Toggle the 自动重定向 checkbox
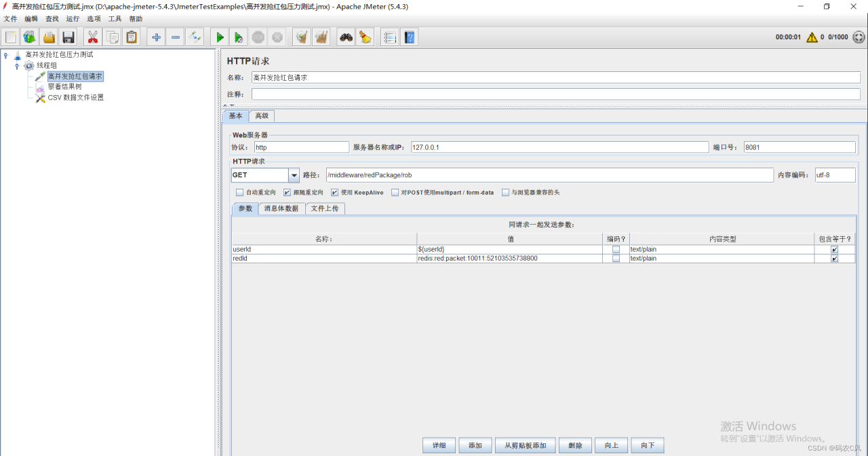Image resolution: width=868 pixels, height=456 pixels. [239, 193]
